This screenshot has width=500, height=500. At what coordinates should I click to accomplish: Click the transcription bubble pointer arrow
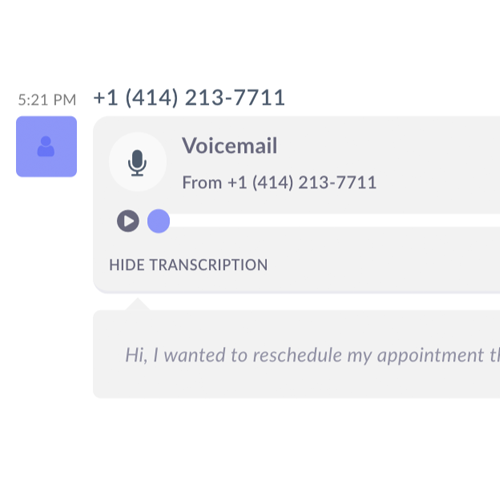click(138, 304)
